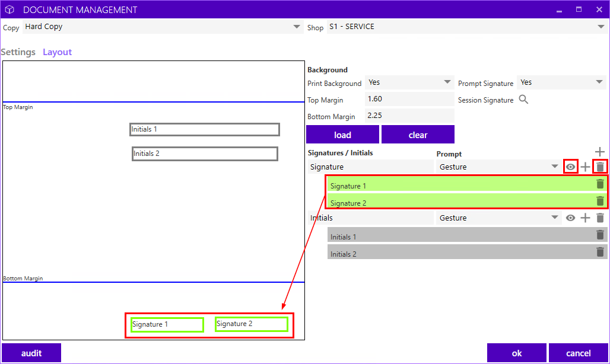Click the Document Management cube icon in the title bar
This screenshot has height=364, width=610.
(9, 9)
